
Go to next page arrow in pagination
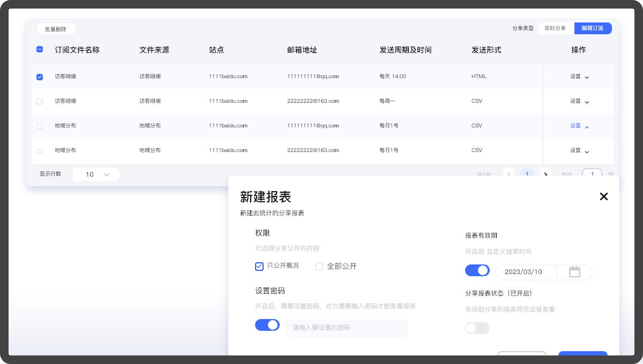[x=545, y=174]
